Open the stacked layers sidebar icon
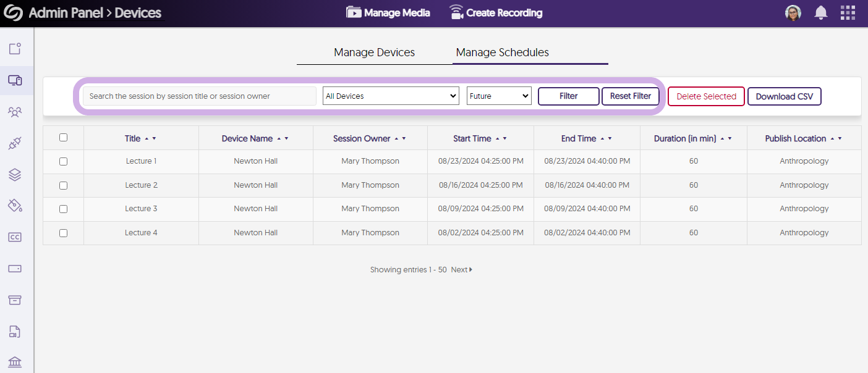Screen dimensions: 868x373 click(15, 175)
